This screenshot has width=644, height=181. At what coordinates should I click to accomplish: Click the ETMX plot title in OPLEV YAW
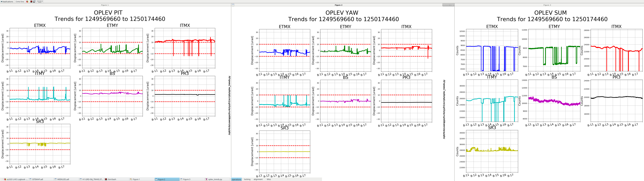(x=285, y=27)
